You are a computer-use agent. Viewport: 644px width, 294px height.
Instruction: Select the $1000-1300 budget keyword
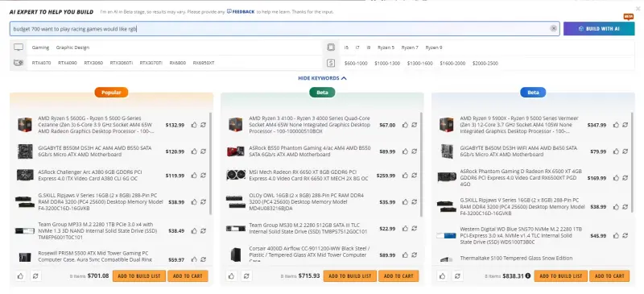coord(387,64)
